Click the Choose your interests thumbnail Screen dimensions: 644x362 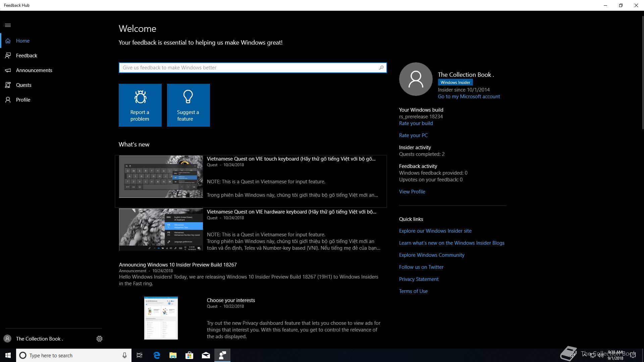point(161,318)
